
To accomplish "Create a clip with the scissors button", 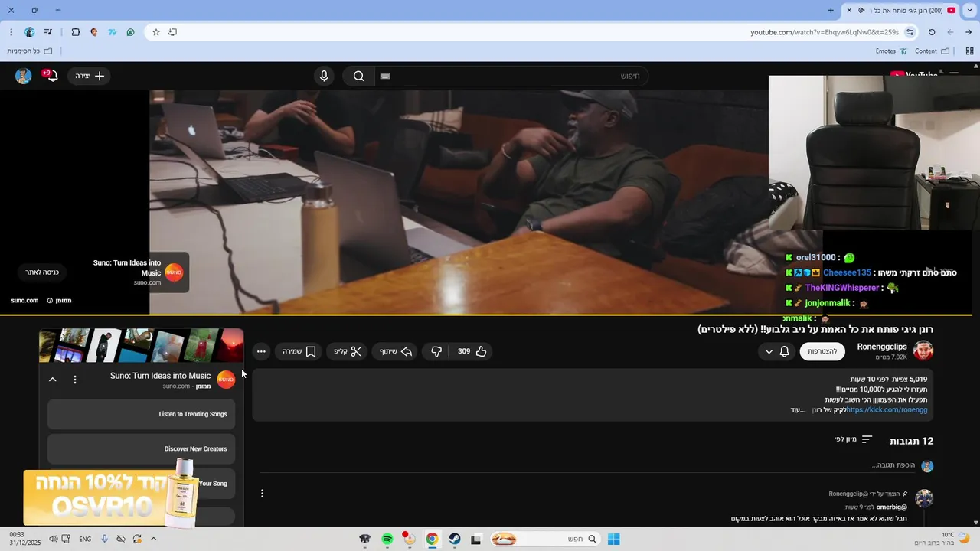I will coord(347,351).
